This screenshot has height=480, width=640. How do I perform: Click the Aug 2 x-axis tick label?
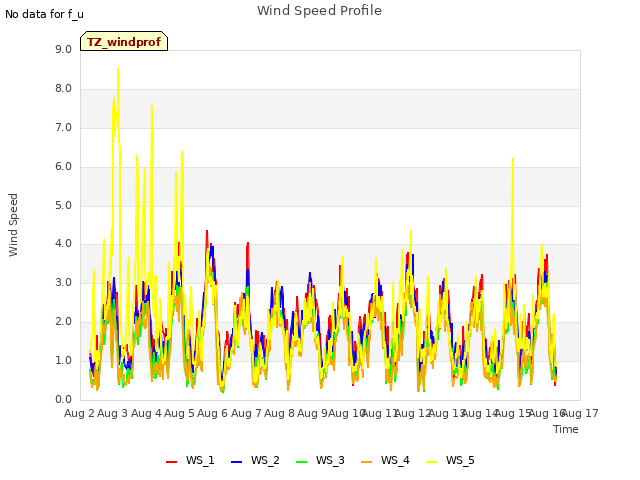point(80,414)
